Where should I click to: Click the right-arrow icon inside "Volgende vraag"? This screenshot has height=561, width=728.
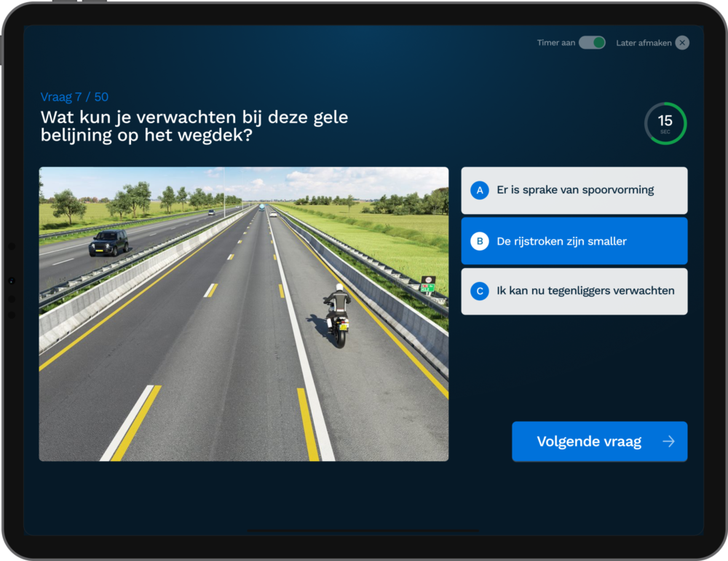[x=669, y=442]
